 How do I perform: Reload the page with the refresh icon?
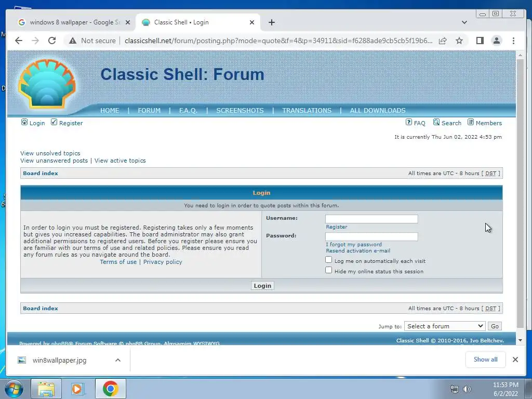(x=52, y=41)
